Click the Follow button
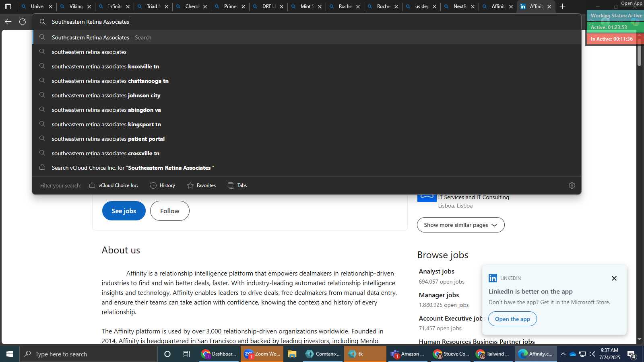This screenshot has height=362, width=644. point(170,211)
